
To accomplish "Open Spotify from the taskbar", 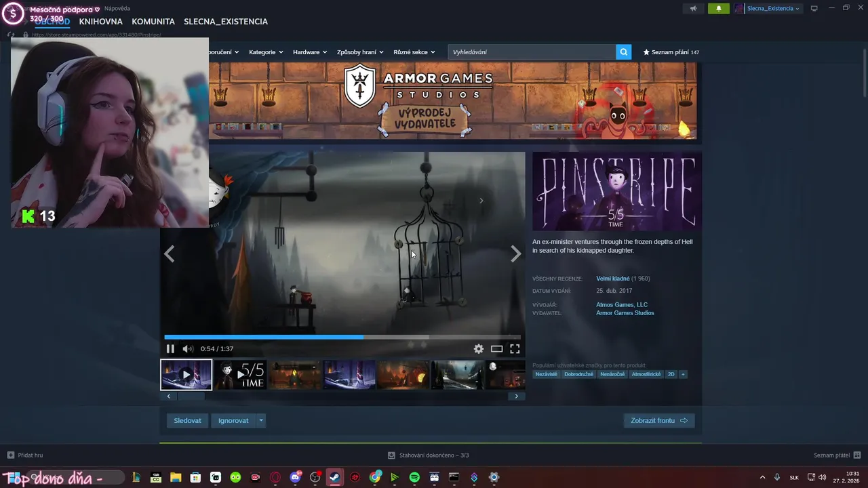I will tap(414, 477).
